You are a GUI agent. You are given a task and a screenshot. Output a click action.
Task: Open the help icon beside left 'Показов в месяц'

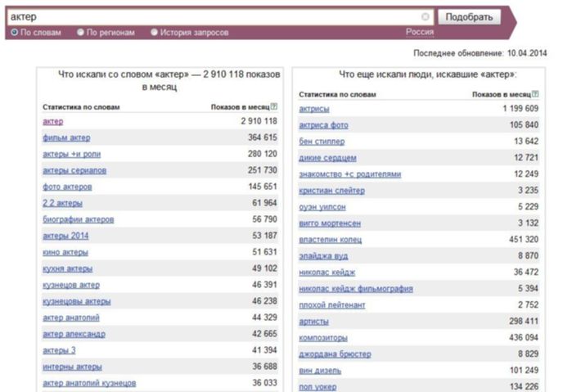pos(274,106)
